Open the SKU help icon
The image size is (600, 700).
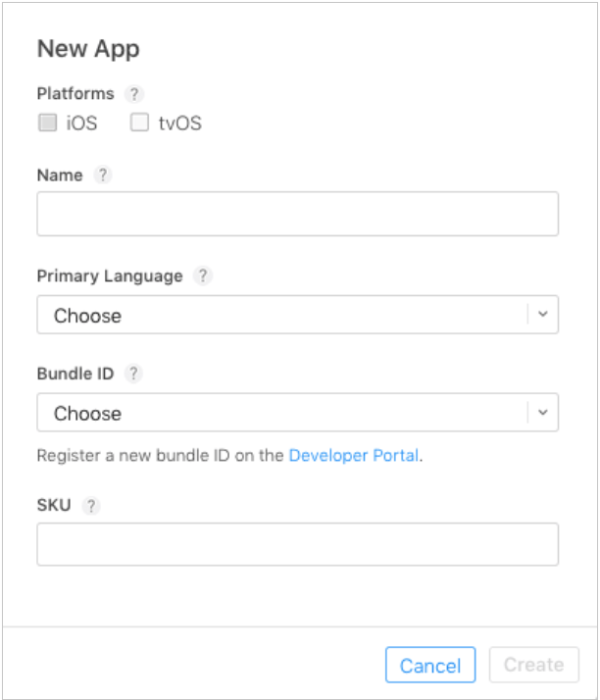point(91,506)
